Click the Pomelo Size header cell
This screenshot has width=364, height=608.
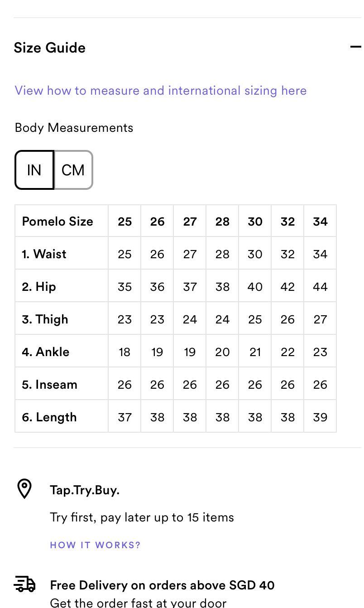click(57, 222)
